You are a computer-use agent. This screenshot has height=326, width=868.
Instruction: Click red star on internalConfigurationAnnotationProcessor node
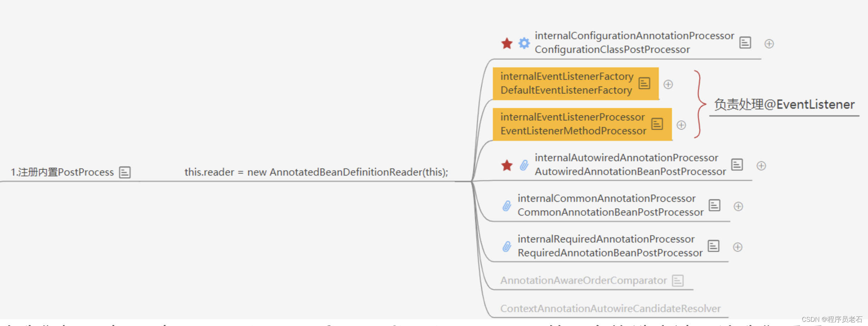click(507, 43)
